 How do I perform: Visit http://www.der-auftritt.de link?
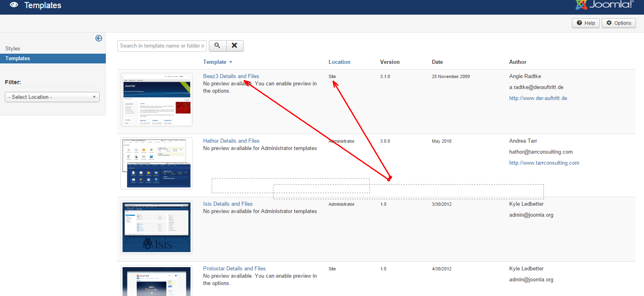coord(538,98)
